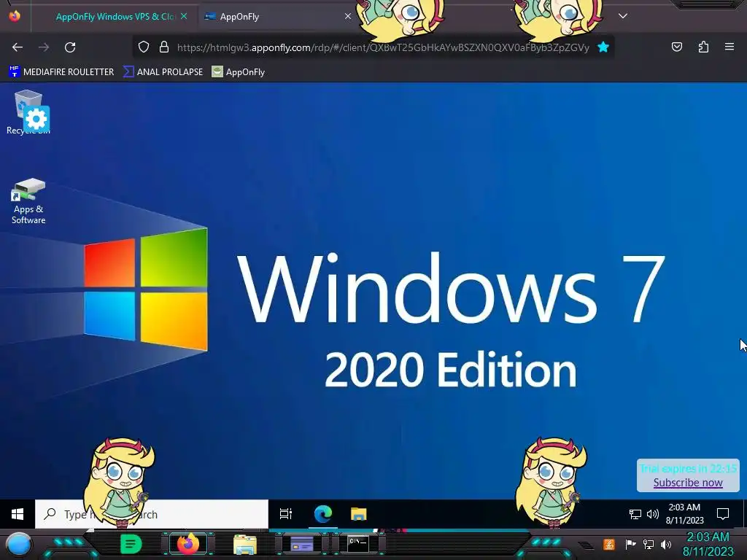Screen dimensions: 747x560
Task: Click the remote taskbar search box
Action: 152,514
